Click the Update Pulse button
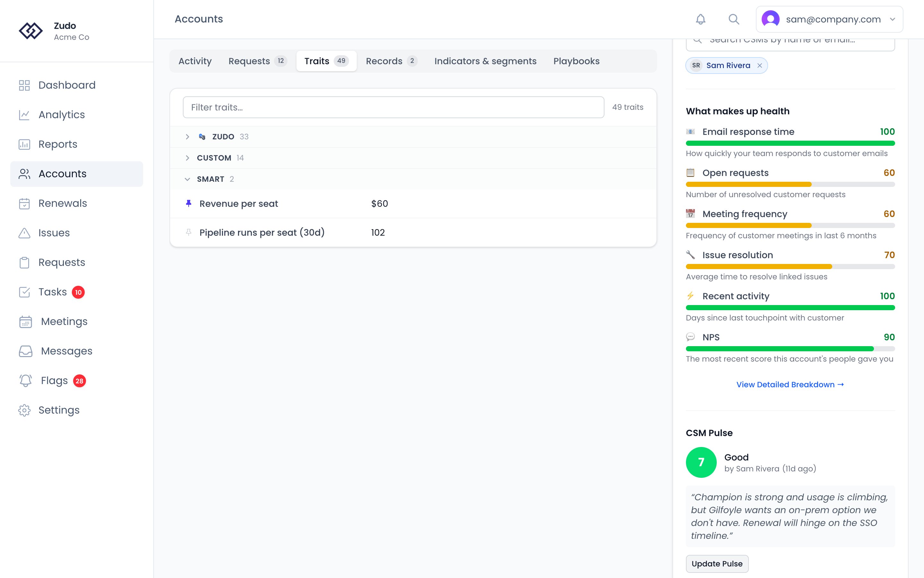The width and height of the screenshot is (924, 578). [717, 564]
